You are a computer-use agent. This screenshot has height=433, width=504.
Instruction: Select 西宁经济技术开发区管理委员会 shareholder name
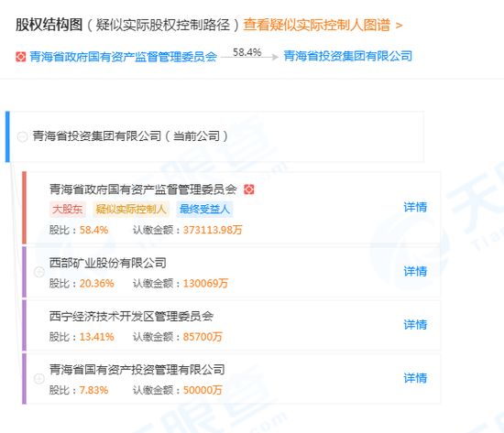[x=131, y=317]
